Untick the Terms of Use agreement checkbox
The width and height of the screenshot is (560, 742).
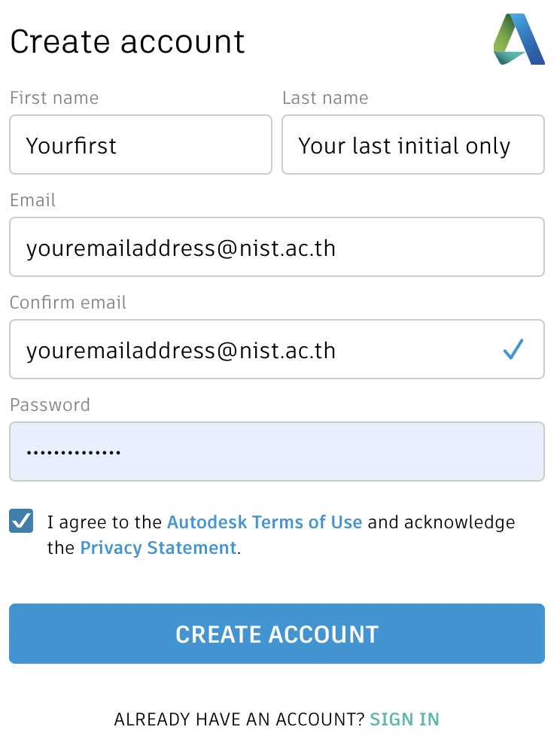point(21,521)
